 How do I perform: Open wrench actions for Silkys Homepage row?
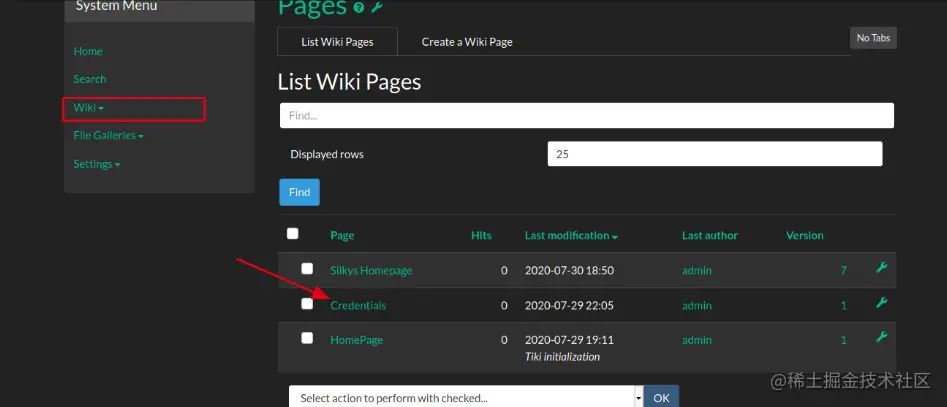point(881,268)
